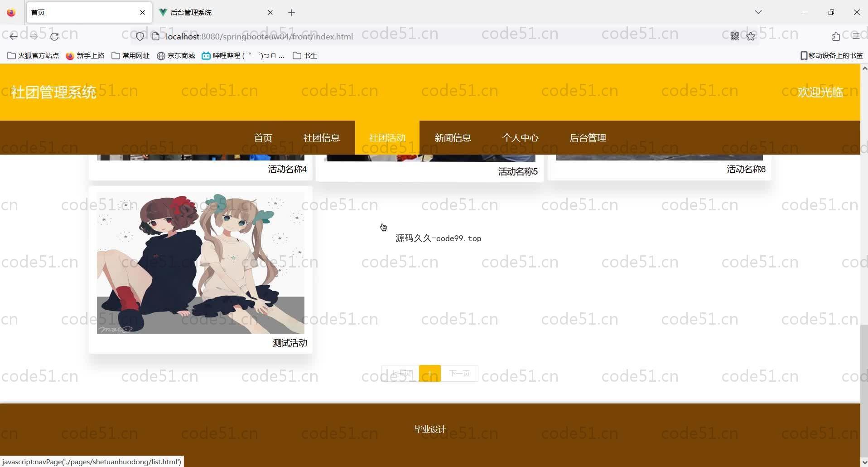Image resolution: width=868 pixels, height=467 pixels.
Task: Click the browser forward arrow
Action: click(x=34, y=36)
